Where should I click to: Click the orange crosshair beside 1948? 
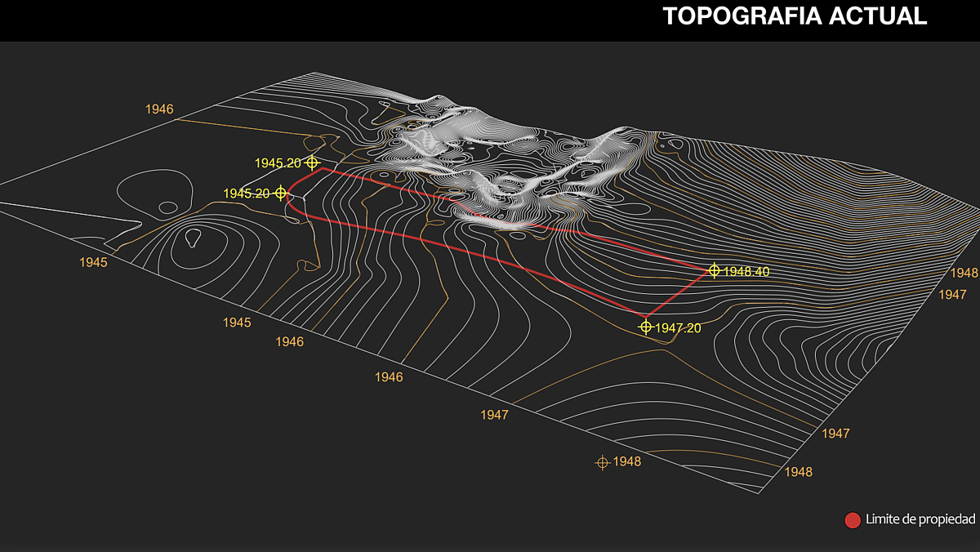tap(603, 462)
